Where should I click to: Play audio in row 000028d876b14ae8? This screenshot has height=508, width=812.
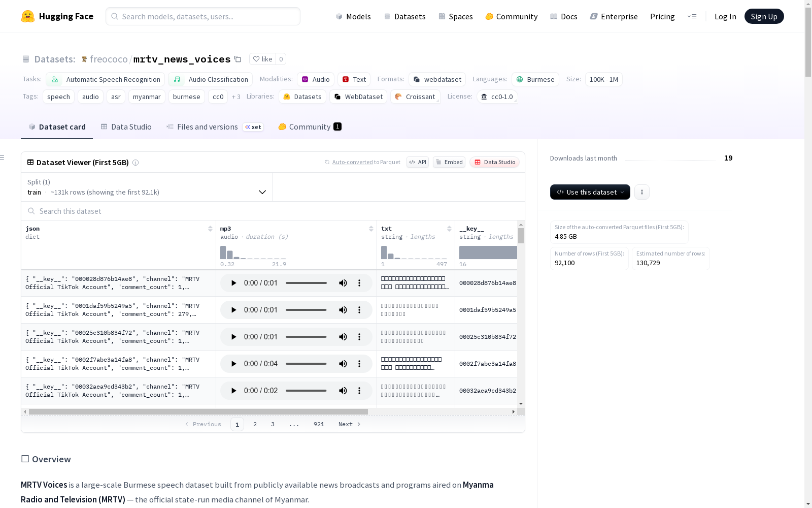pyautogui.click(x=233, y=283)
